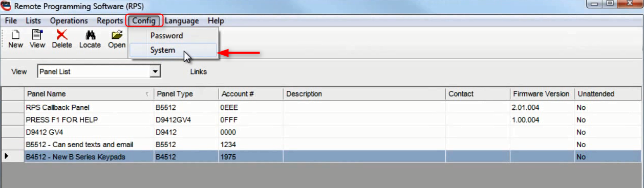This screenshot has width=644, height=188.
Task: Click the New toolbar icon
Action: pos(15,39)
